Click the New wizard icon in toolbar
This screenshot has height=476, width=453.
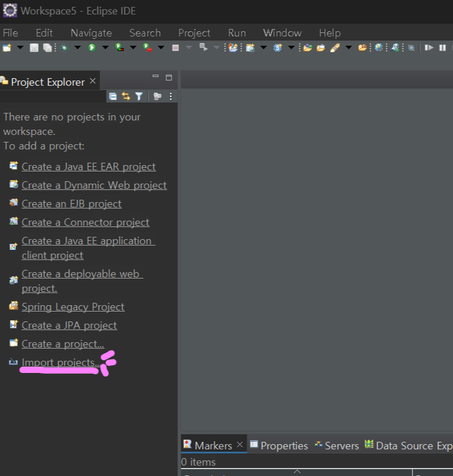7,47
